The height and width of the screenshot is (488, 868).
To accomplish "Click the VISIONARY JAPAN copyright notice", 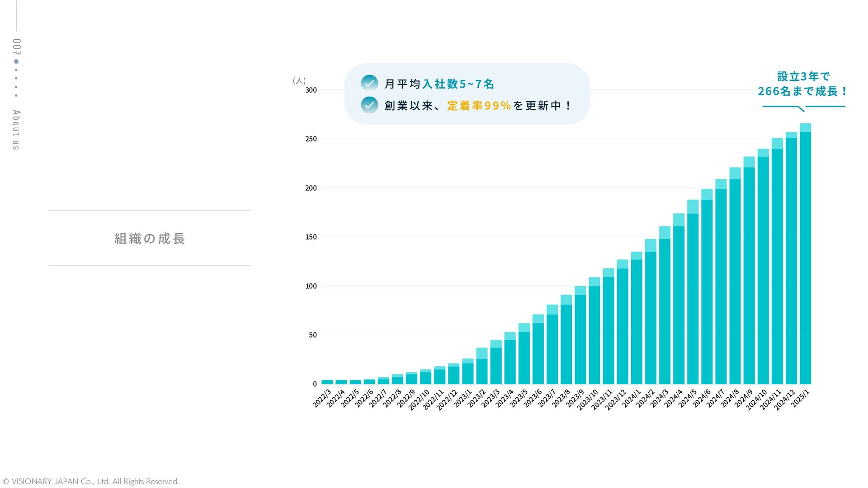I will [90, 481].
